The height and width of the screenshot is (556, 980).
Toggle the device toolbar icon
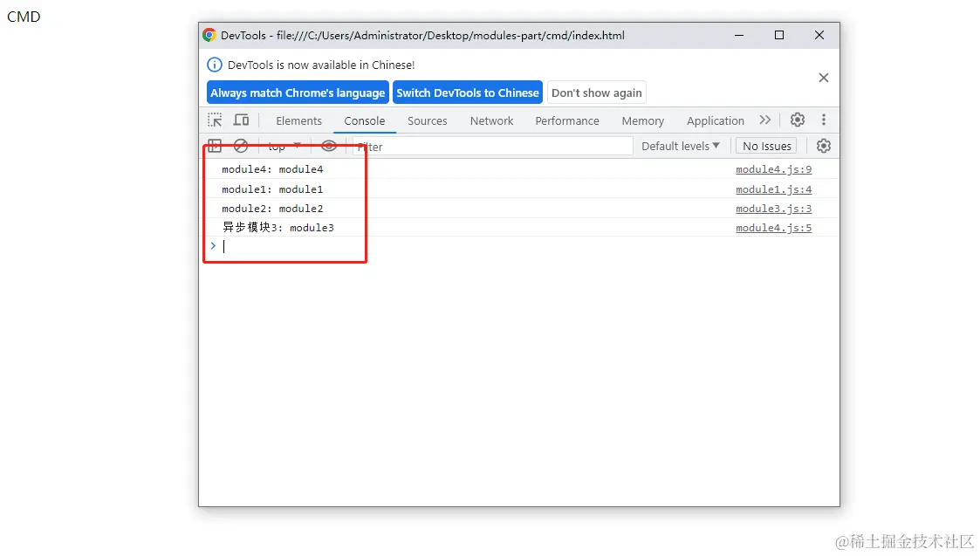point(241,120)
